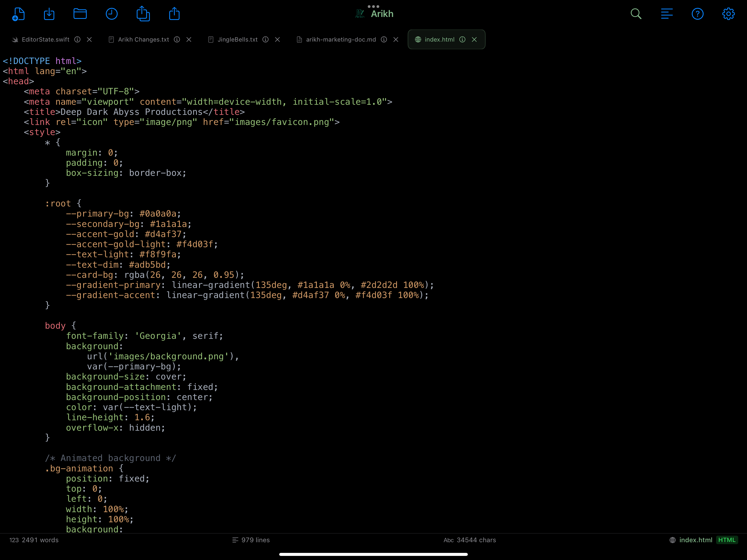Open the arikh-marketing-doc.md tab
This screenshot has height=560, width=747.
click(340, 40)
